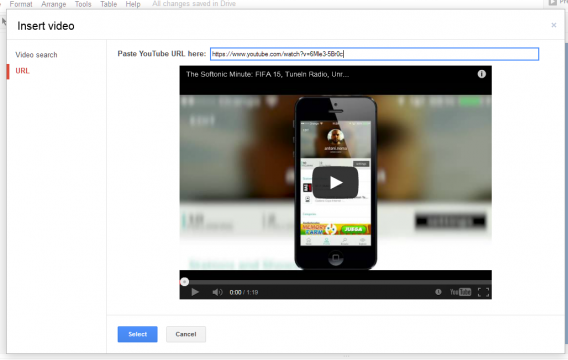Enter fullscreen mode in the video player
This screenshot has height=360, width=568.
coord(483,292)
